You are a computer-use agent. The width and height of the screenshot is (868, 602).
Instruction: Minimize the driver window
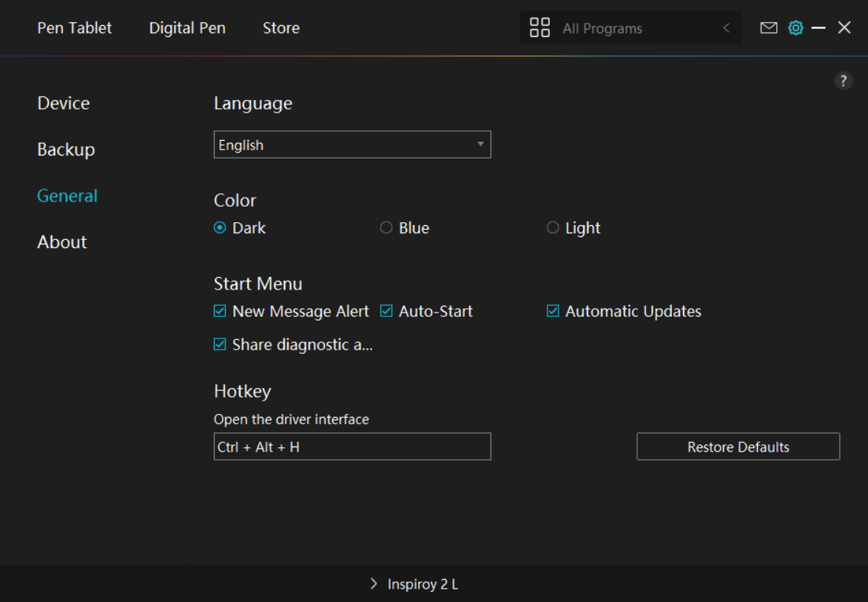[818, 28]
